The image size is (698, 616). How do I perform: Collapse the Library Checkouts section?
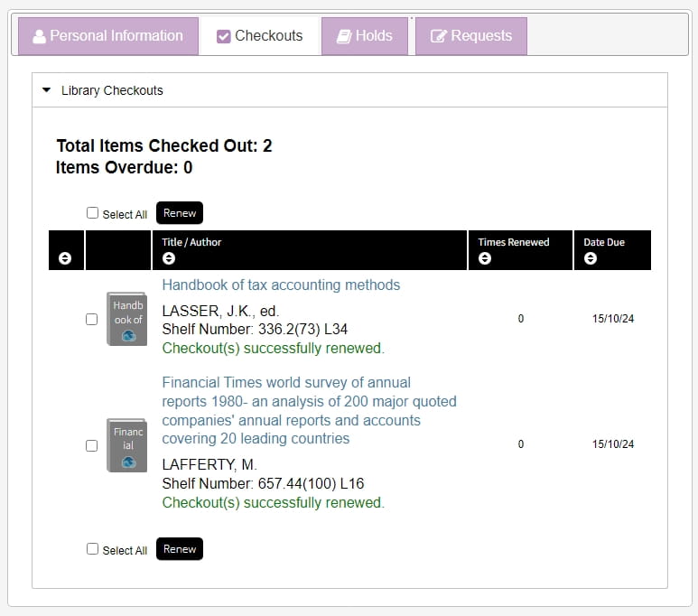coord(47,90)
